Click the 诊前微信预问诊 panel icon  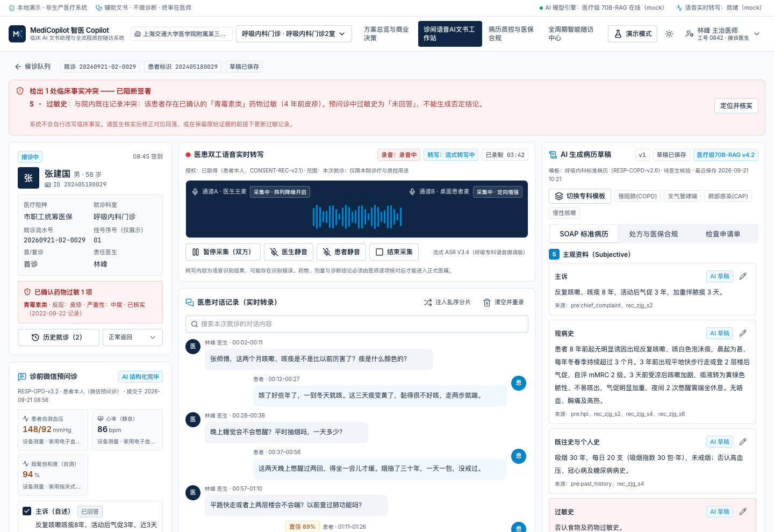point(22,377)
